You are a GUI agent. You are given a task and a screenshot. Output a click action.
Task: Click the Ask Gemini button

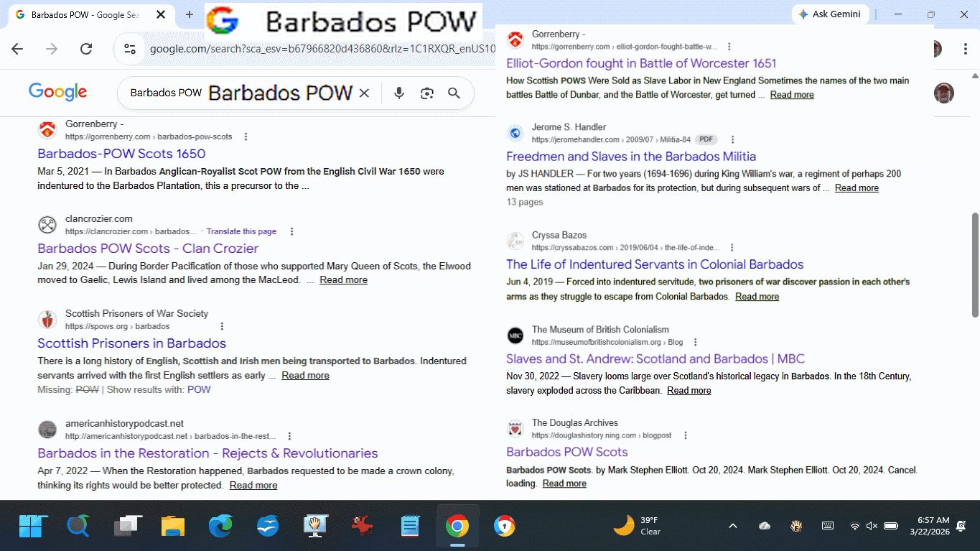831,14
